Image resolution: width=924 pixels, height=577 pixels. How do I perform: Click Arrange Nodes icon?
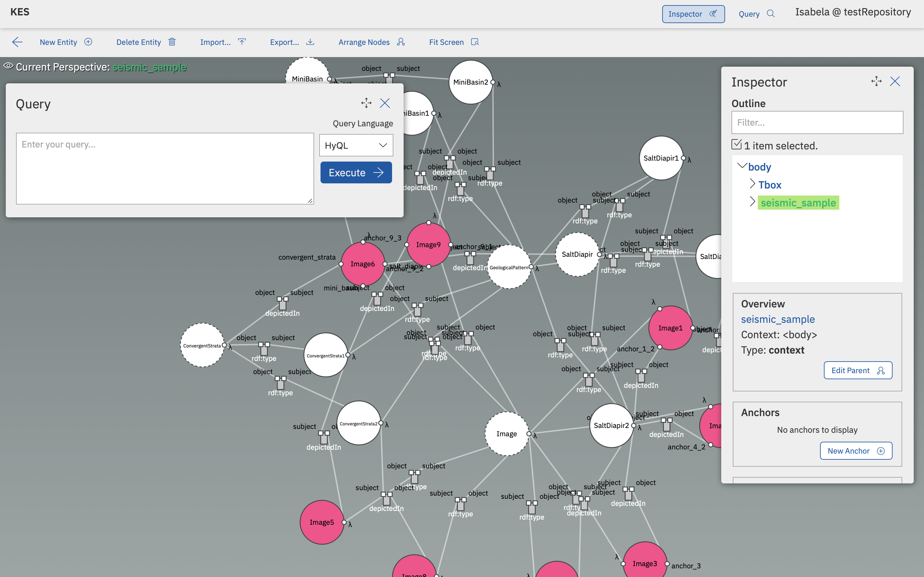coord(400,42)
